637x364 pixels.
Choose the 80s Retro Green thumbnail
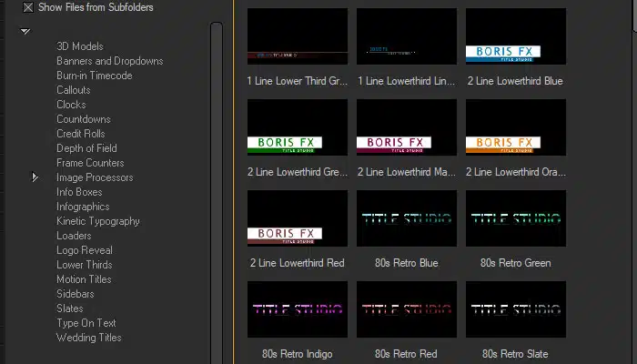coord(516,218)
